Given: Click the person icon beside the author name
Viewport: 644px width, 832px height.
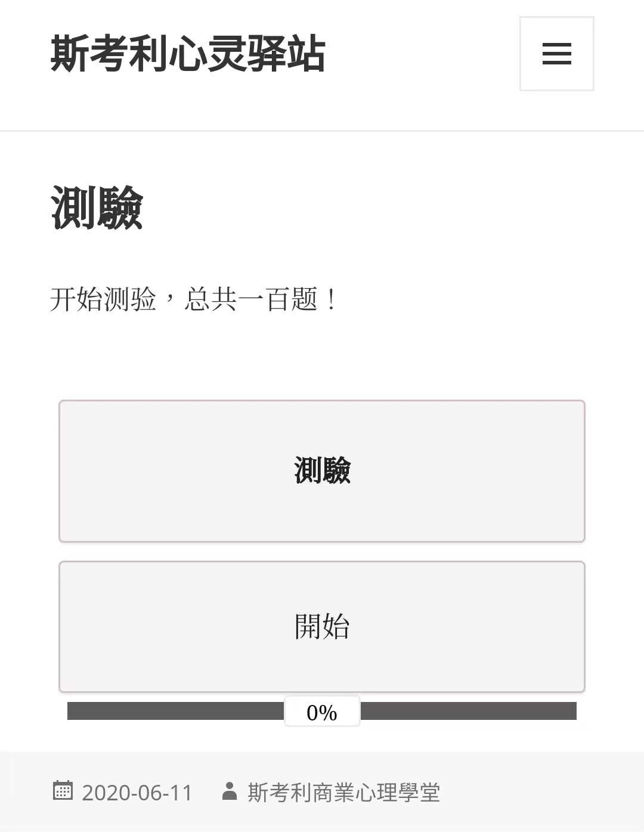Looking at the screenshot, I should [229, 791].
